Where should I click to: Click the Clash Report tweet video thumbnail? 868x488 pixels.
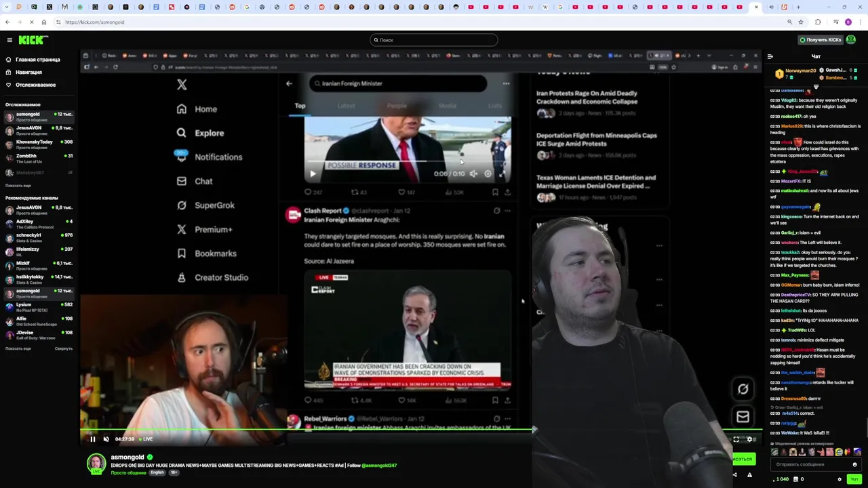[407, 330]
